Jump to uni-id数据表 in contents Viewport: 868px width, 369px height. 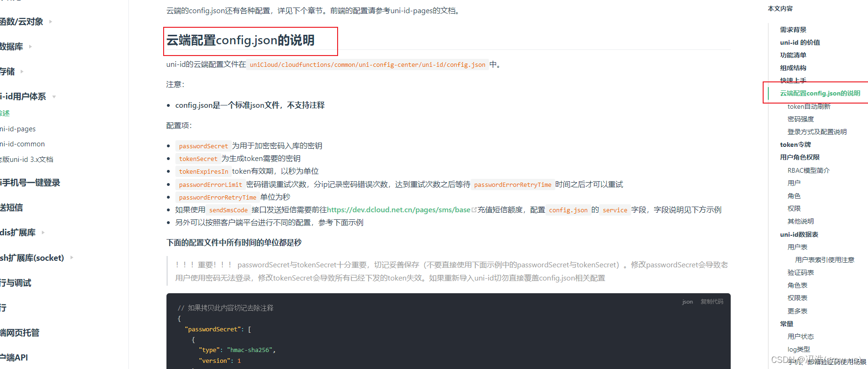click(x=799, y=234)
